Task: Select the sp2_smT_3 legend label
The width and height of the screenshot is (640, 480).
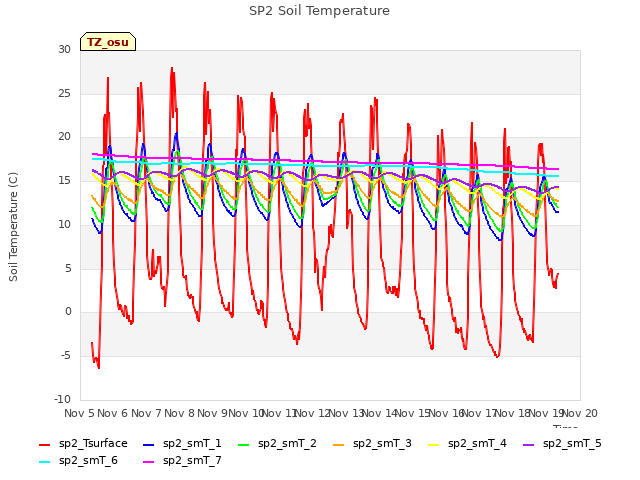Action: (382, 444)
